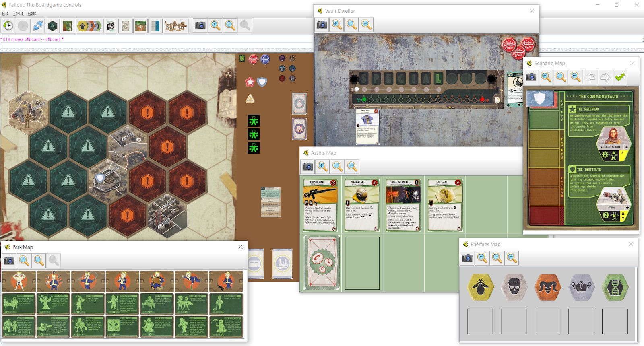Screen dimensions: 644x346
Task: Open the dark hexagon map tile toolbar button
Action: point(53,26)
